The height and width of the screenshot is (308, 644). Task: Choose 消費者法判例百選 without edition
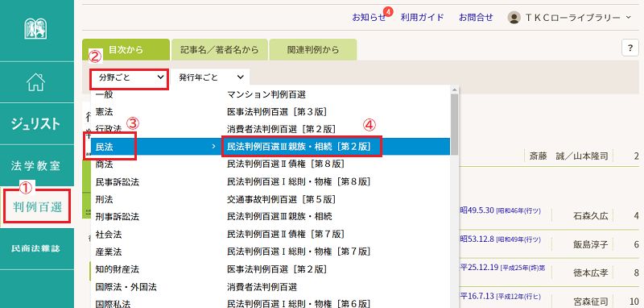[262, 286]
